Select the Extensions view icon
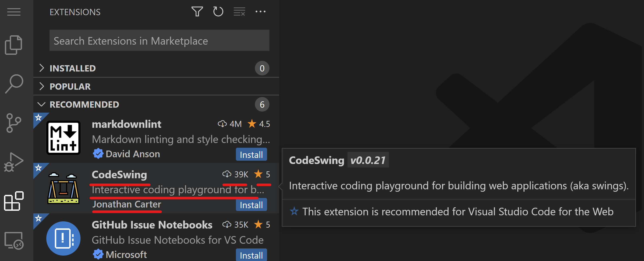The height and width of the screenshot is (261, 644). (14, 201)
